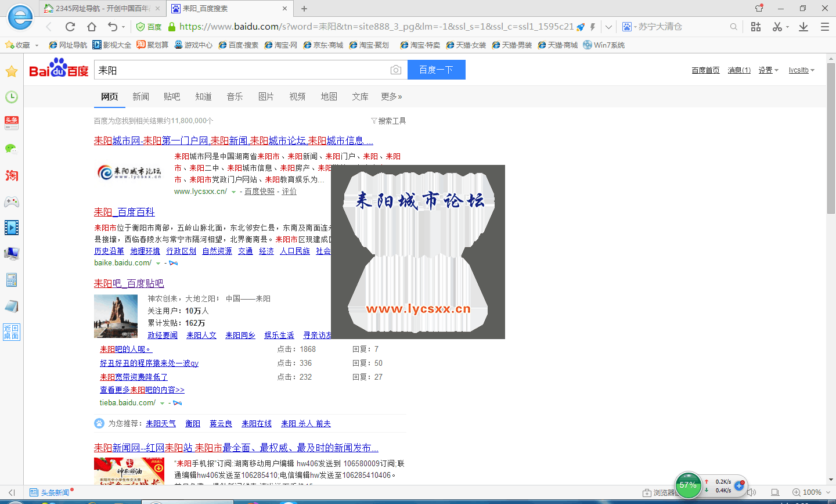Click the search magnifier in toolbar
Viewport: 836px width, 504px height.
pyautogui.click(x=734, y=27)
